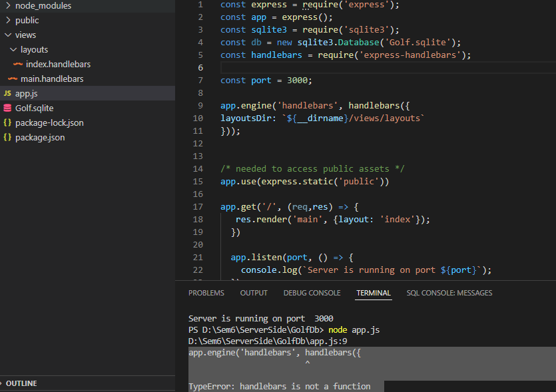Viewport: 556px width, 392px height.
Task: Open the SQL Console: Messages tab
Action: pos(449,293)
